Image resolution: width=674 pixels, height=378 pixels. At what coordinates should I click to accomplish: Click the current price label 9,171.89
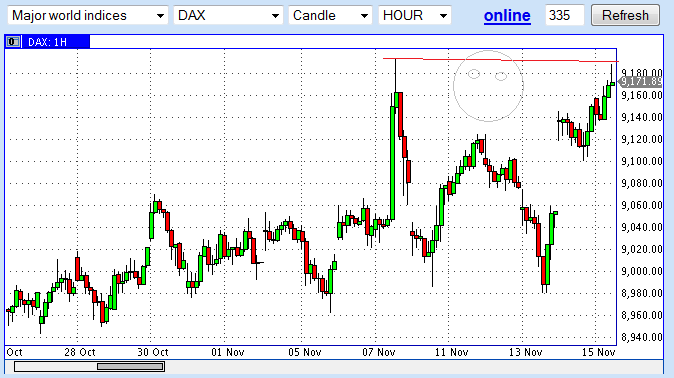pyautogui.click(x=641, y=81)
